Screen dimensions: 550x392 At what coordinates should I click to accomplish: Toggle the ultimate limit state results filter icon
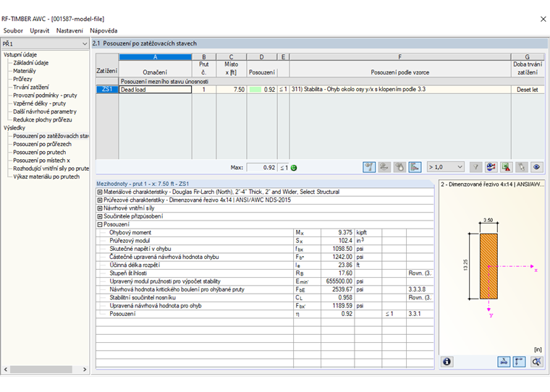tap(369, 167)
